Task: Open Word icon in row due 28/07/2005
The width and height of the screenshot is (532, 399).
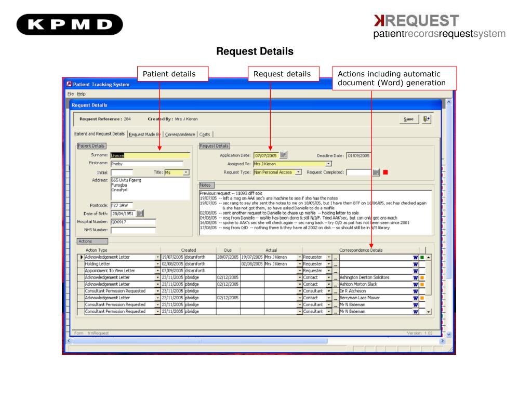Action: 416,257
